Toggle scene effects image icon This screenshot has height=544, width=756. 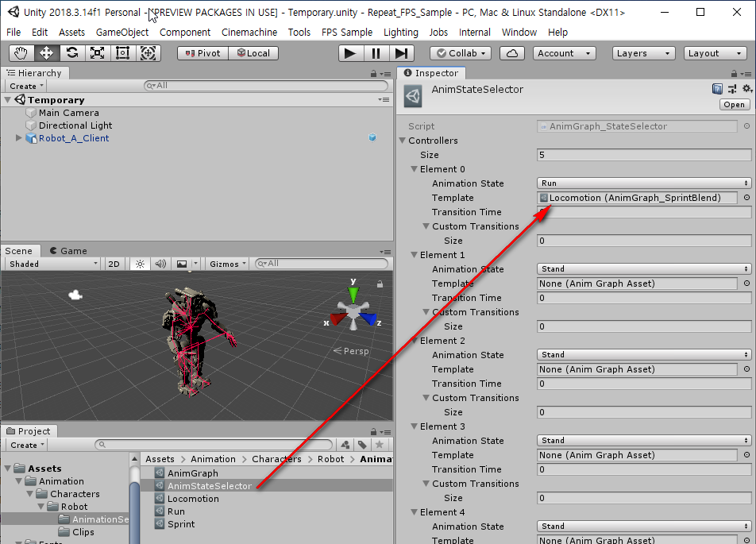[x=182, y=264]
